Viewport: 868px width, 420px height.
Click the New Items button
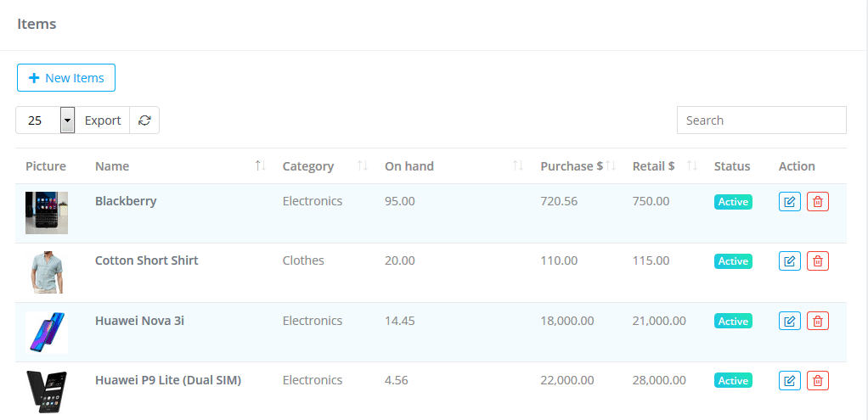66,78
